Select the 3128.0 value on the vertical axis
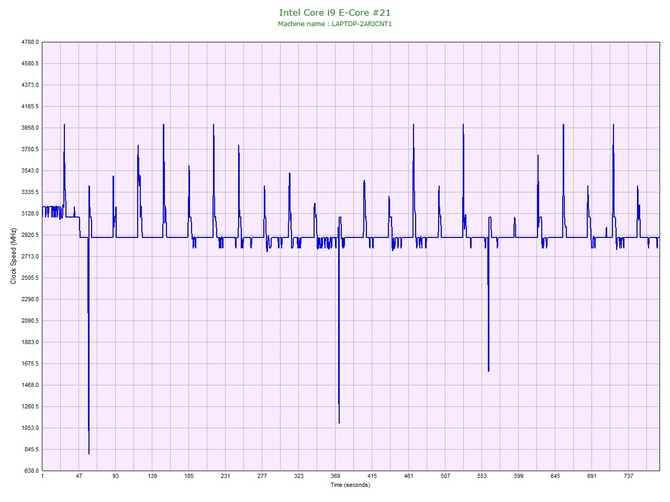The image size is (670, 502). coord(30,213)
